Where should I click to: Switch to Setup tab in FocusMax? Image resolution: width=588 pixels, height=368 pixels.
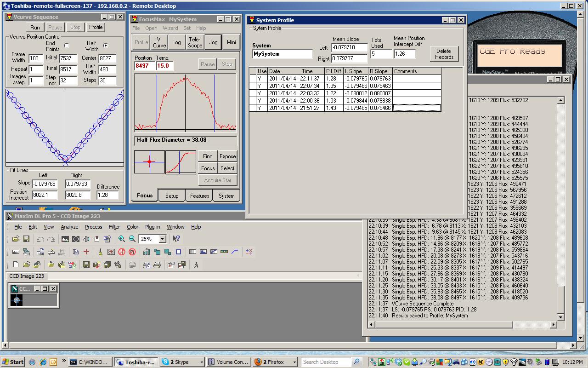pos(172,196)
